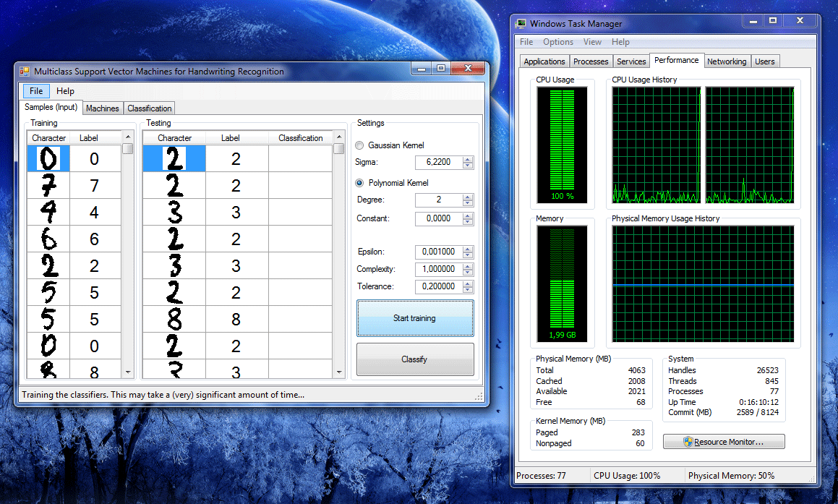
Task: Click the SVM application title bar icon
Action: pyautogui.click(x=25, y=71)
